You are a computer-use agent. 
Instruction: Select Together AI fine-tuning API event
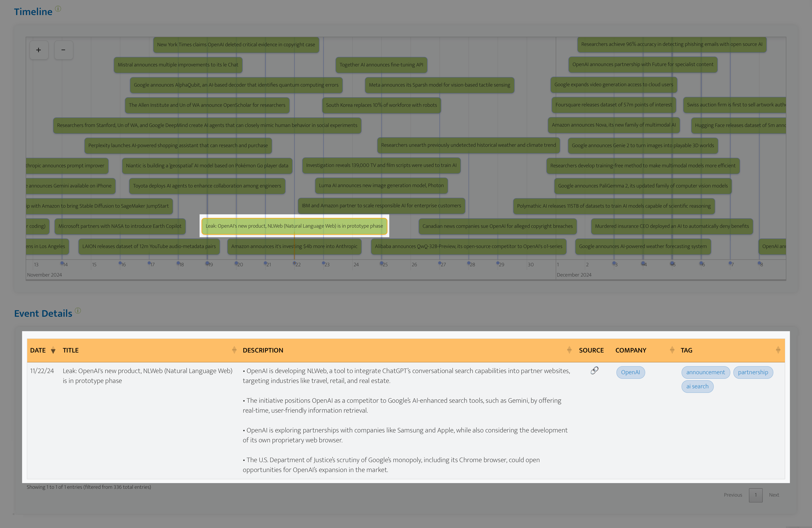tap(381, 65)
